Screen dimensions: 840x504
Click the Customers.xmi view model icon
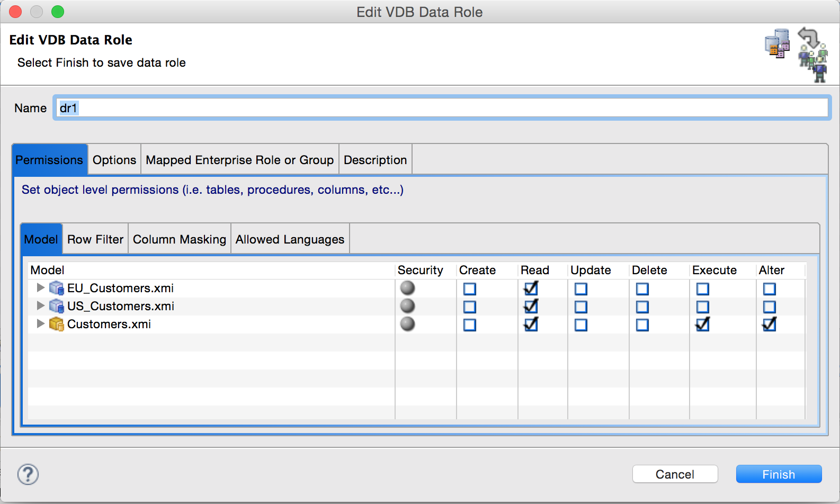tap(56, 324)
